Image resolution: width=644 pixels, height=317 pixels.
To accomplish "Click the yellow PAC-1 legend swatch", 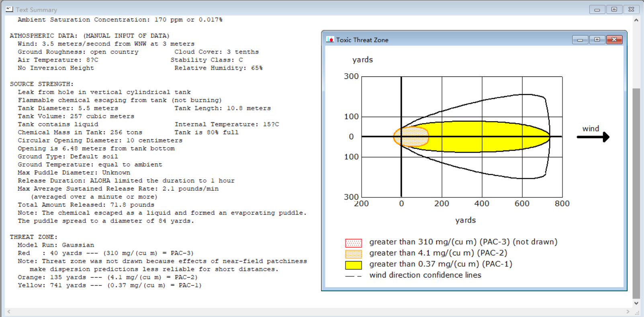I will point(354,265).
